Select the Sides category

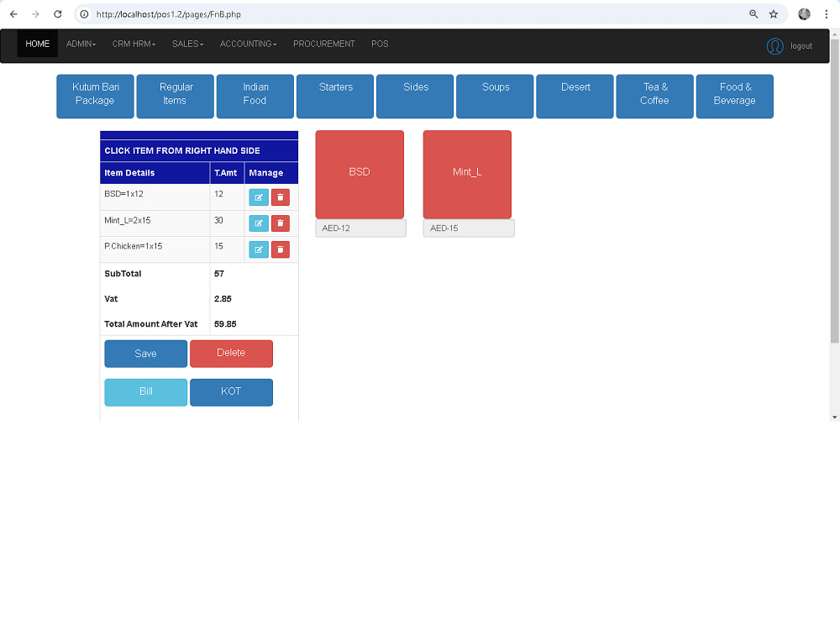[x=415, y=96]
